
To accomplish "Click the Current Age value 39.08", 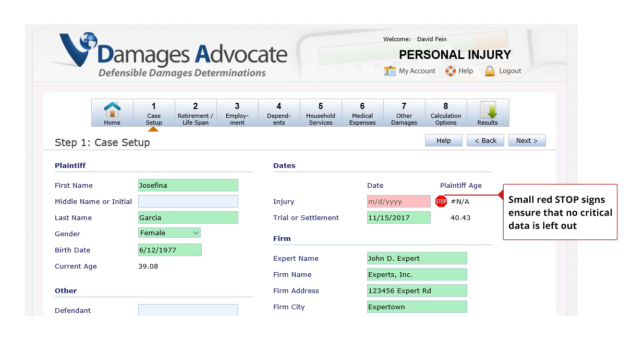I will point(148,266).
